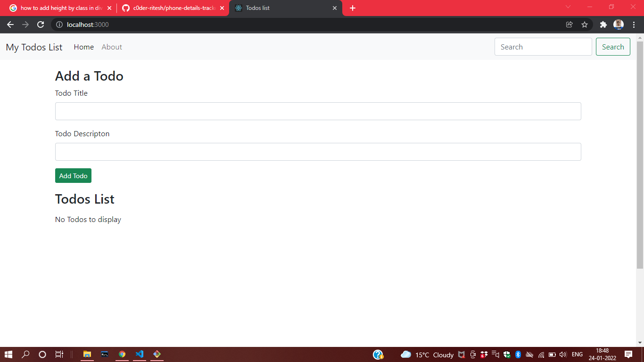Screen dimensions: 644x362
Task: Open a new tab with the plus button
Action: (x=353, y=8)
